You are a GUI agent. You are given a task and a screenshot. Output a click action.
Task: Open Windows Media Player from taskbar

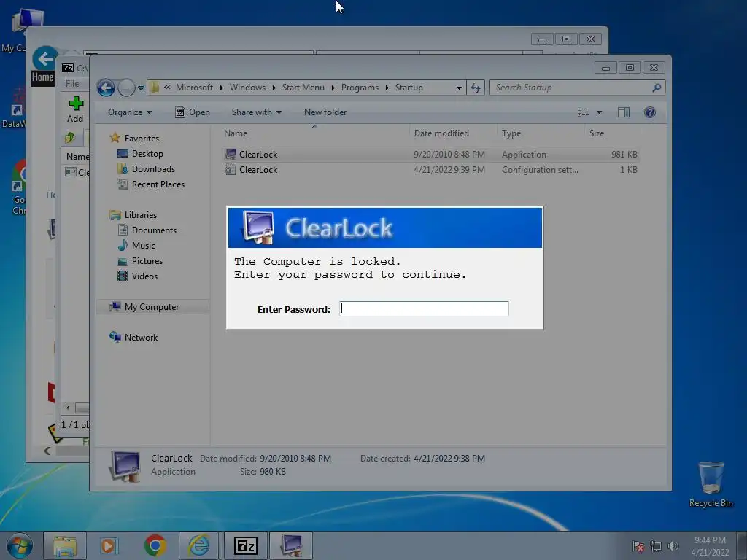[109, 545]
